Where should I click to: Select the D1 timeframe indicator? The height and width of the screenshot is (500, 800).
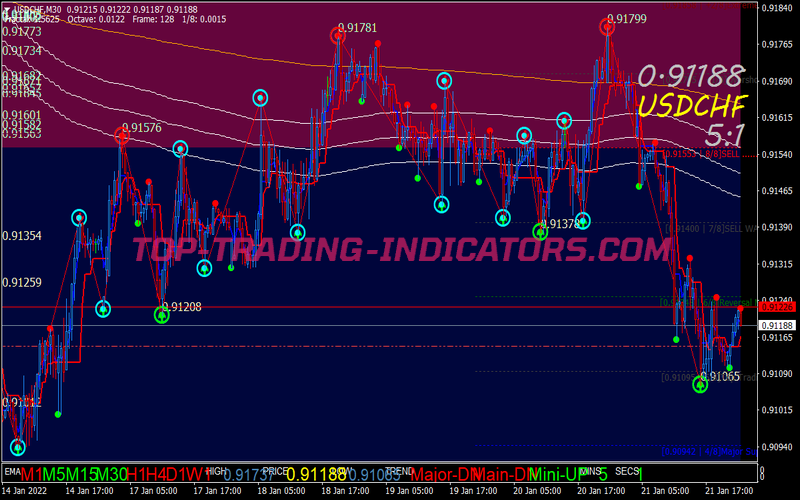(x=177, y=474)
